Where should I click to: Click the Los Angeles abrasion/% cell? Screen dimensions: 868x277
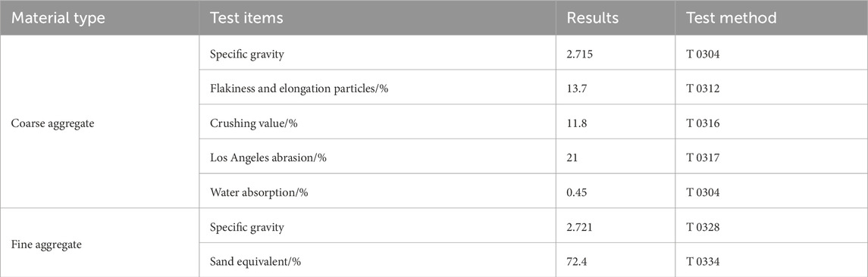click(378, 157)
